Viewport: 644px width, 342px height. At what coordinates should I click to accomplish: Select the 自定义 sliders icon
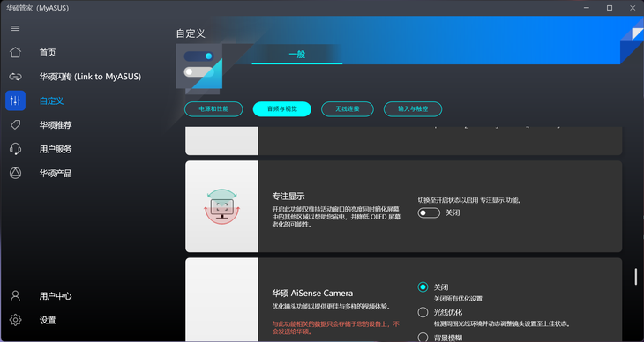[15, 100]
